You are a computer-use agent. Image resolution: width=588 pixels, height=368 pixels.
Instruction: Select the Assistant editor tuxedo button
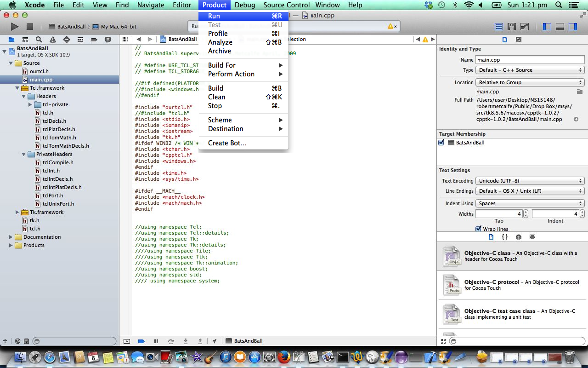click(x=511, y=27)
